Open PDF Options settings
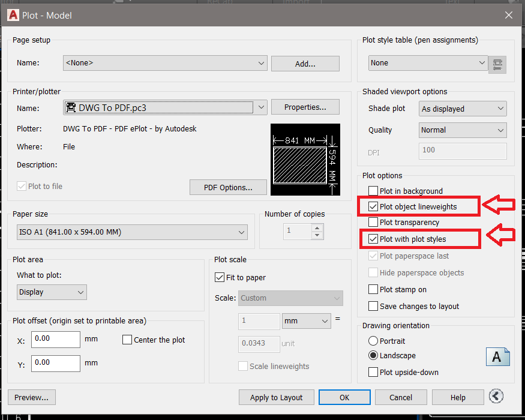 click(x=228, y=187)
